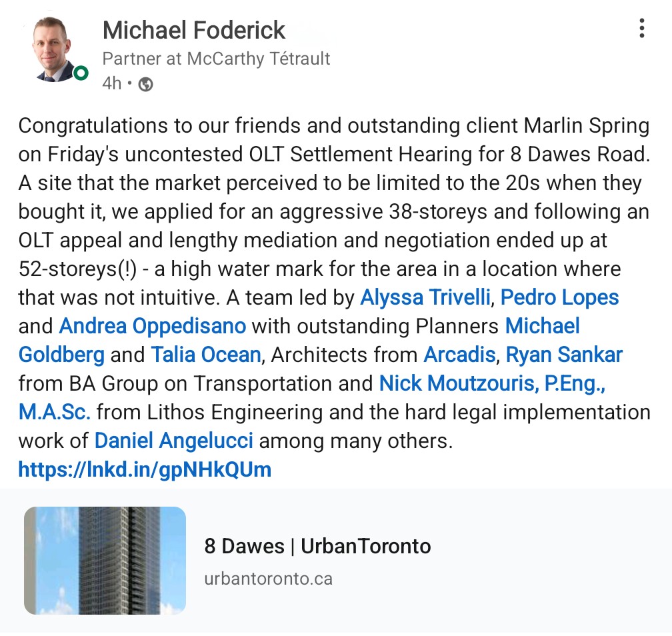
Task: Open Pedro Lopes's profile mention
Action: [x=559, y=297]
